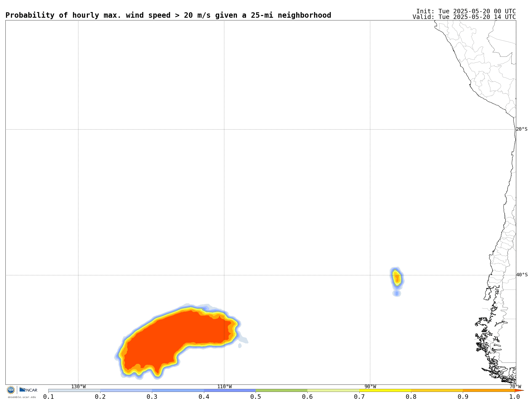532x400 pixels.
Task: Click the 130°W longitude label
Action: (79, 387)
